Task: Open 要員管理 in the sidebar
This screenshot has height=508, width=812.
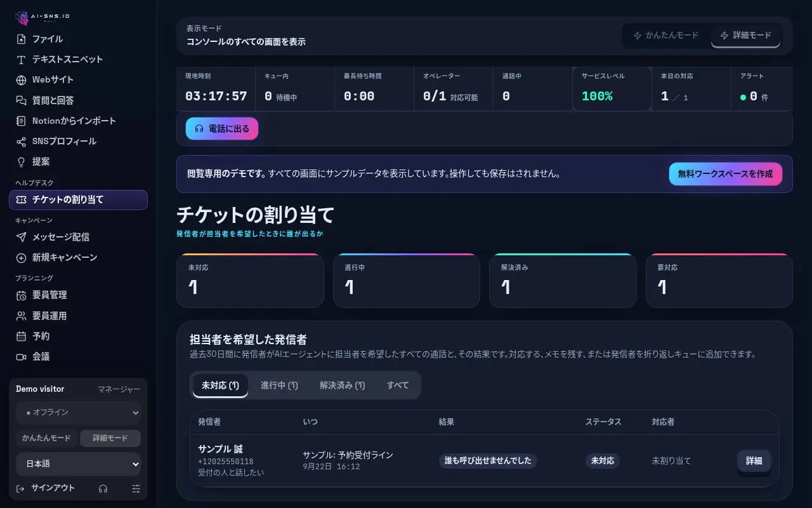Action: tap(79, 295)
